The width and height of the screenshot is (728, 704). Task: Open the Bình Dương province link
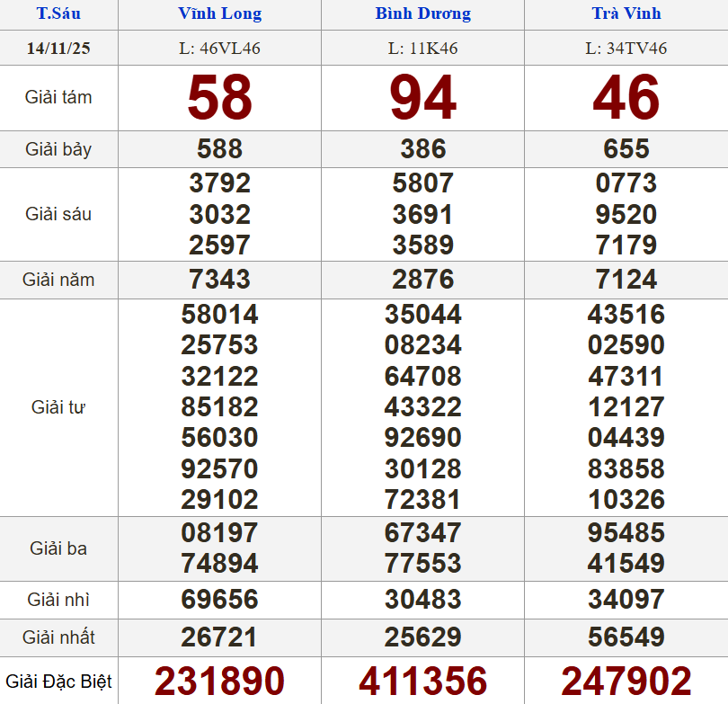(422, 13)
